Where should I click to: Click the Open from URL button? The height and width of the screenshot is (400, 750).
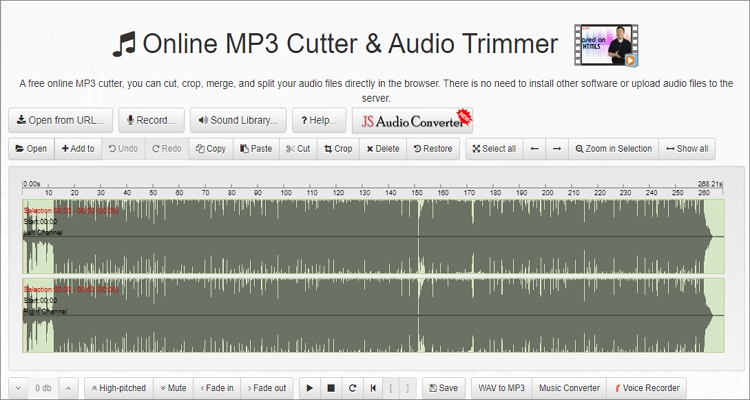60,120
